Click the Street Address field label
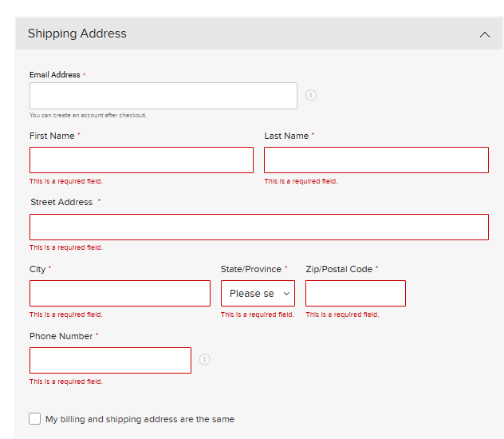The width and height of the screenshot is (504, 439). click(61, 202)
